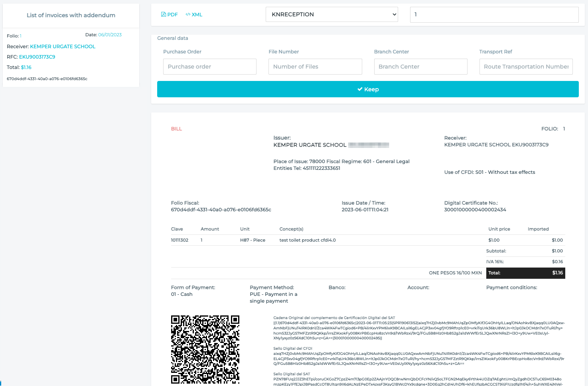Click the sidebar total $1.16
The width and height of the screenshot is (588, 386).
[x=26, y=67]
